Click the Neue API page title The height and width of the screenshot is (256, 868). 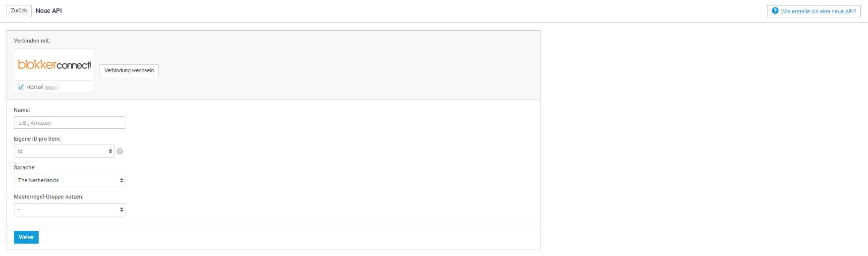click(x=49, y=11)
